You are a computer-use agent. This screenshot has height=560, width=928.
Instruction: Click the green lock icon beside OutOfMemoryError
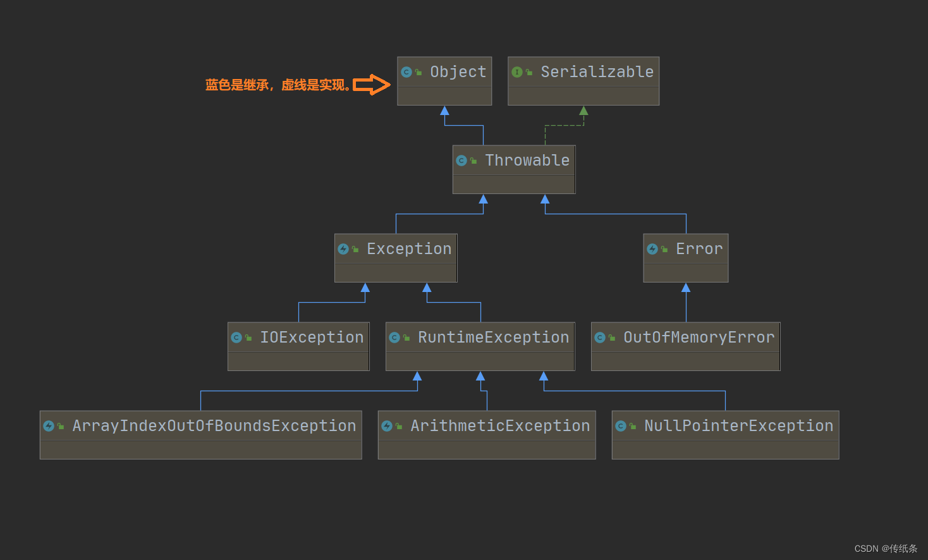612,338
